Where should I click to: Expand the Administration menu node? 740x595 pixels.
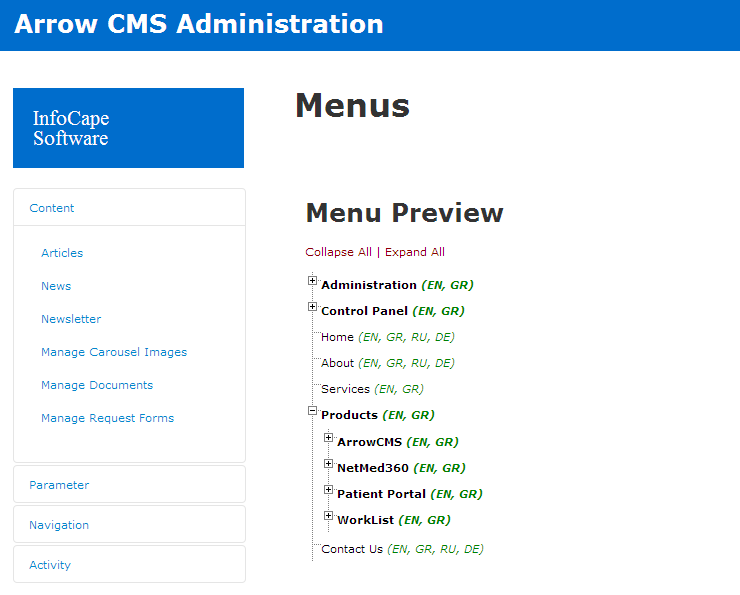click(312, 280)
